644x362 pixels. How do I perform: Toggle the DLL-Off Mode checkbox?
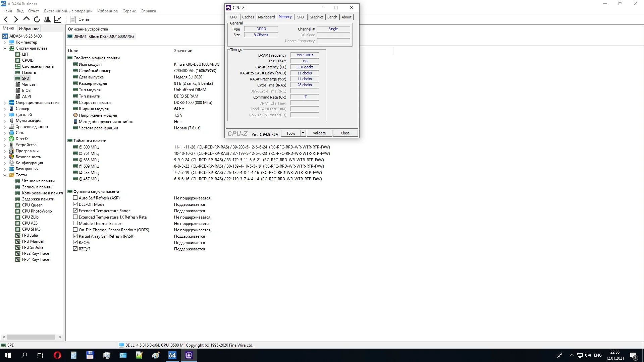pos(75,204)
